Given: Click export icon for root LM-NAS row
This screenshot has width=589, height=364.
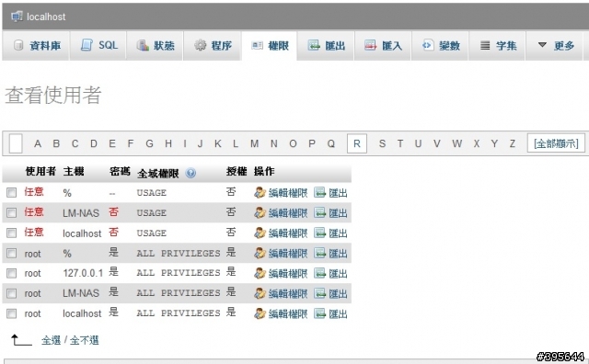Looking at the screenshot, I should [319, 293].
